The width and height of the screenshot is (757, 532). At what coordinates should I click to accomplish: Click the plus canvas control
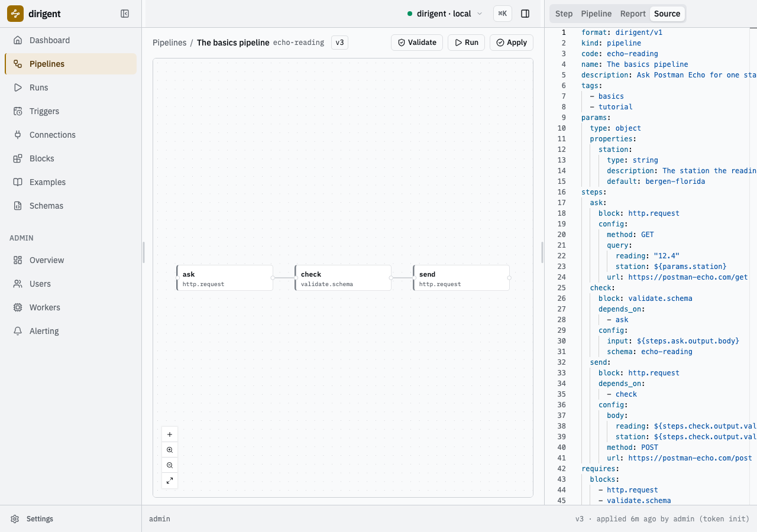click(x=170, y=434)
